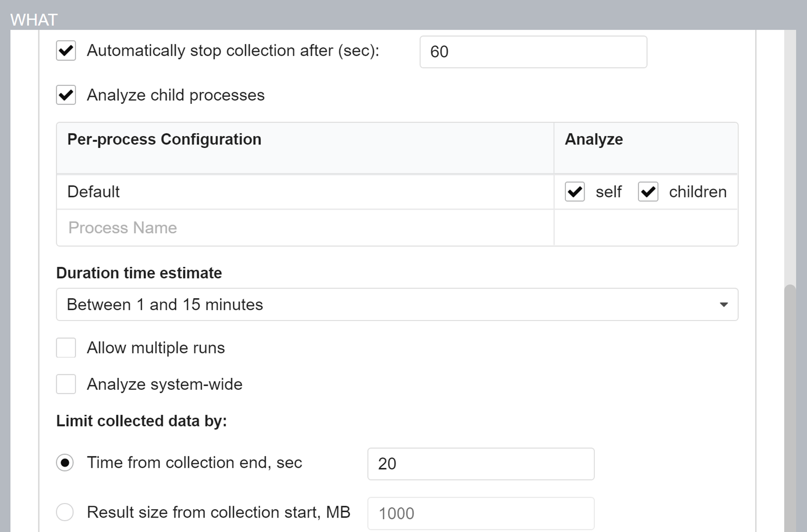
Task: Click the collection end seconds field
Action: 481,464
